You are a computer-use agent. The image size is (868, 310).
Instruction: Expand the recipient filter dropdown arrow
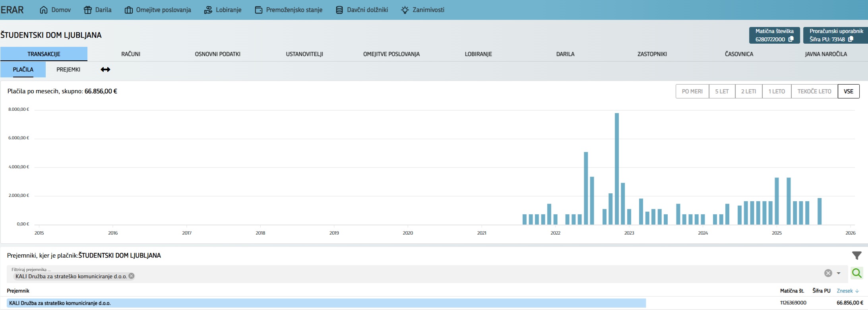tap(839, 273)
